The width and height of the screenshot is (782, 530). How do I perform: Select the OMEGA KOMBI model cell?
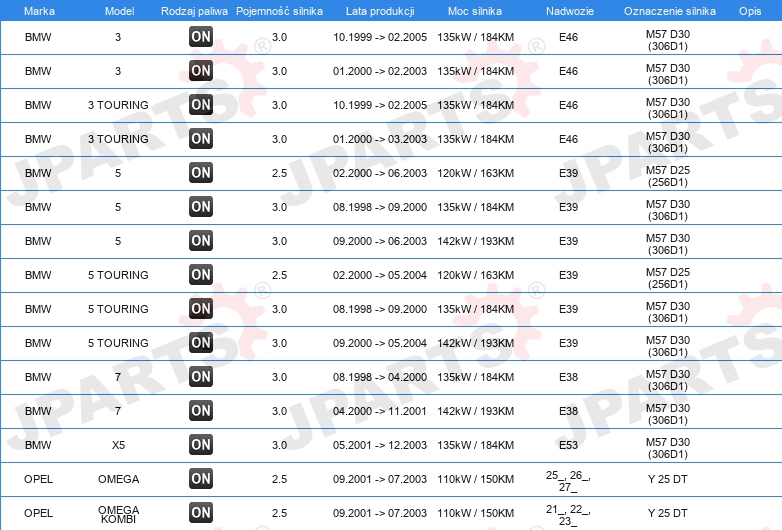pos(118,514)
